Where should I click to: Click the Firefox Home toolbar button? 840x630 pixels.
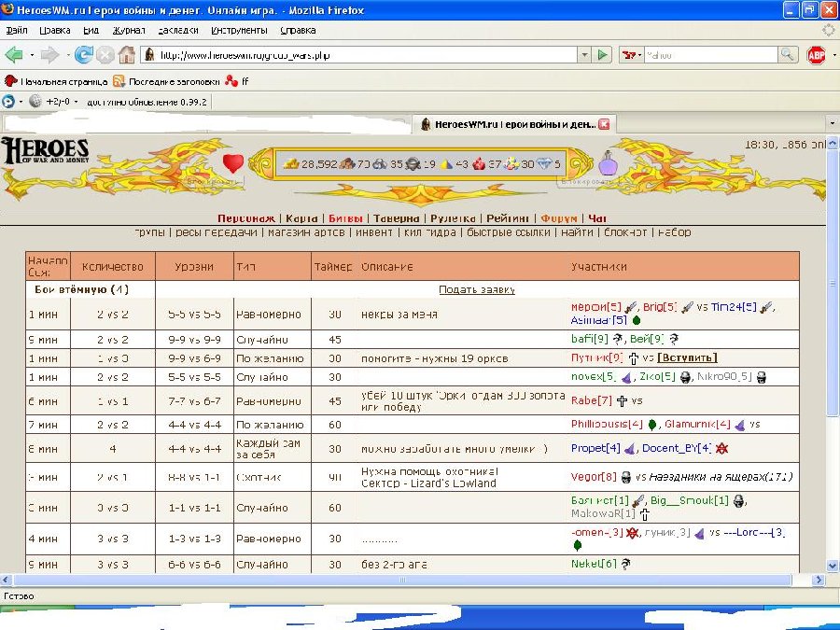[x=127, y=55]
